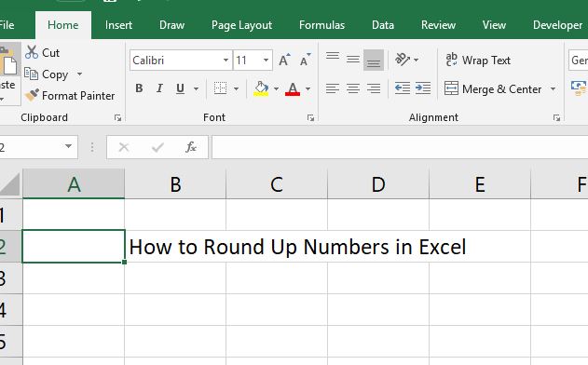The image size is (588, 365).
Task: Open Copy options dropdown arrow
Action: click(x=79, y=74)
